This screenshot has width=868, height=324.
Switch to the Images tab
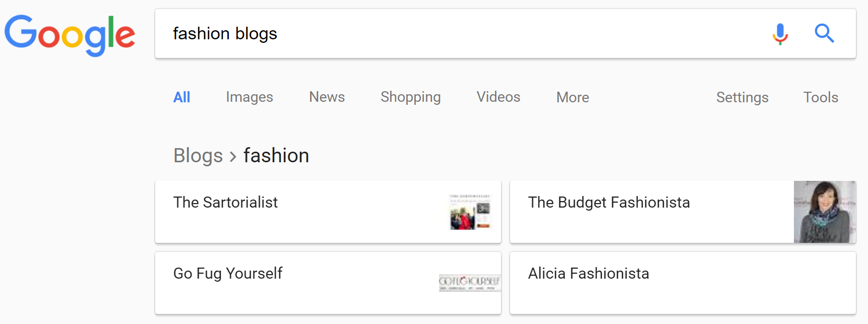click(x=249, y=97)
